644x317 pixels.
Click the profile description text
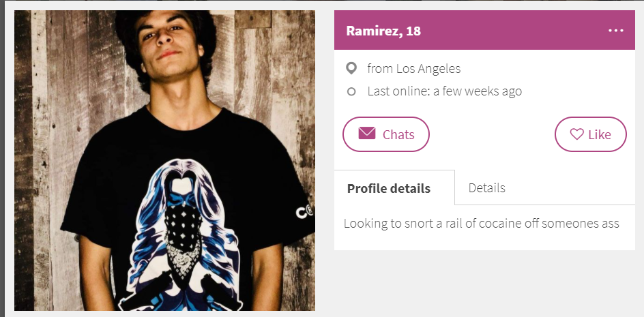(x=481, y=224)
